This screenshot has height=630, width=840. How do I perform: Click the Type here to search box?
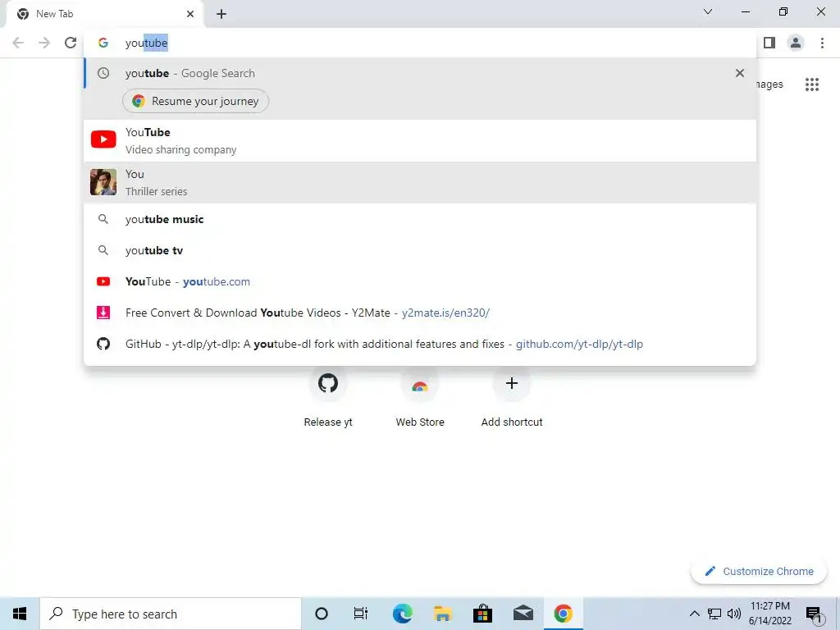coord(171,614)
